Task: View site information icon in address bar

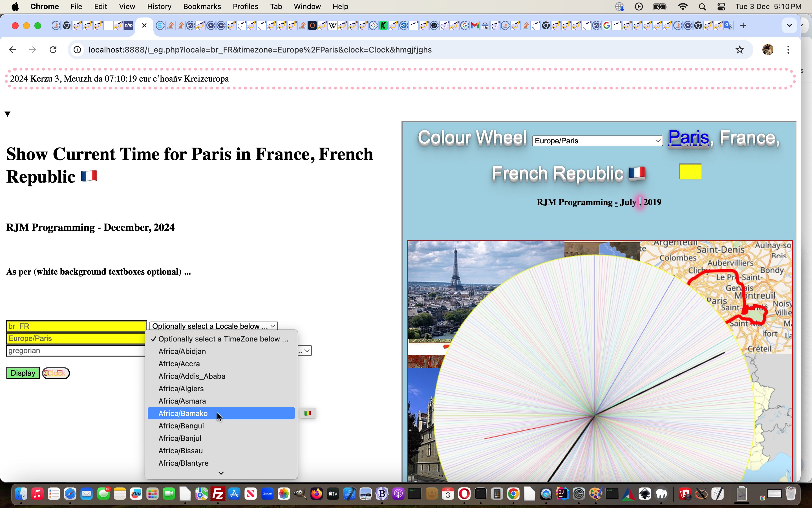Action: (x=77, y=50)
